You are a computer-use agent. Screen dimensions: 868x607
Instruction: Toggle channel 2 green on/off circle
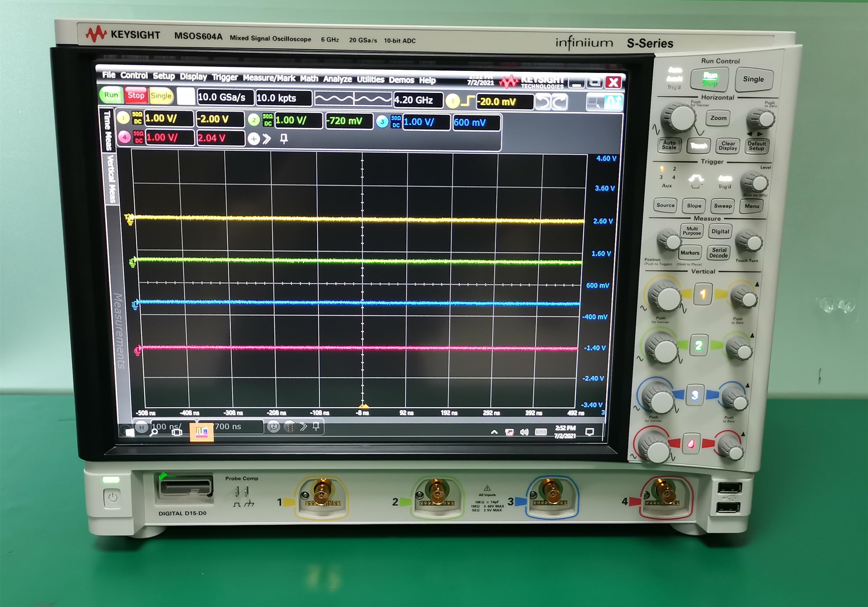click(254, 120)
